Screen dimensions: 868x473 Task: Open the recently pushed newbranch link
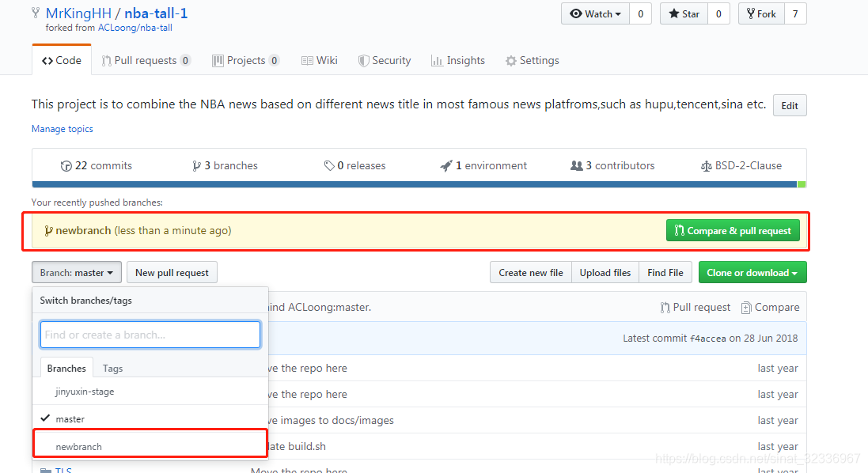(x=83, y=230)
